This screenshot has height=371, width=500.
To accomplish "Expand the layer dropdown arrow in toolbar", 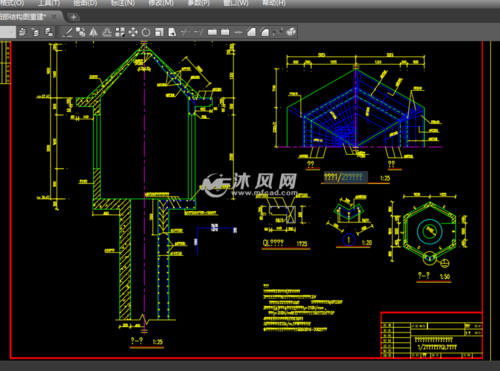I will pyautogui.click(x=12, y=32).
